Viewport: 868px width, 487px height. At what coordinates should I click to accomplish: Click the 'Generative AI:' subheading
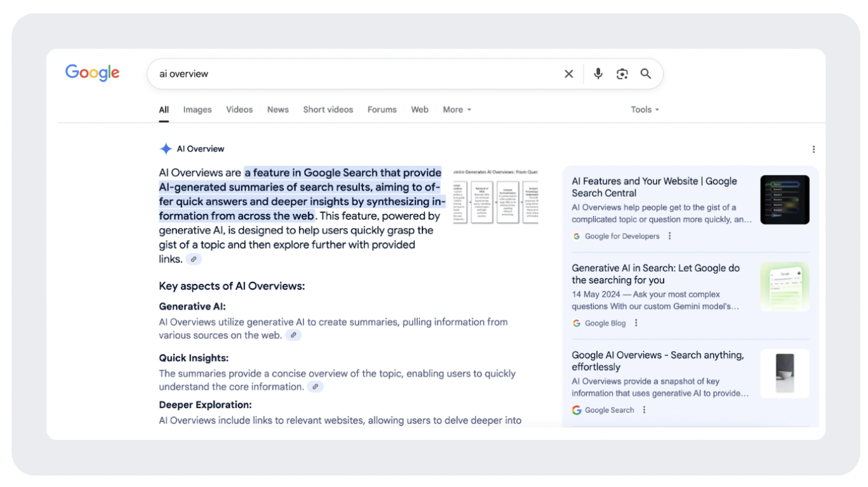(x=192, y=307)
